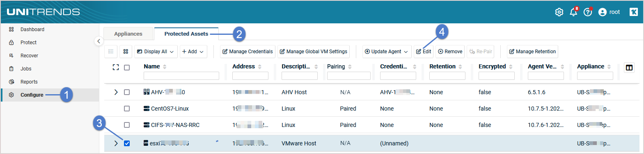644x154 pixels.
Task: Click the Agent Version filter input field
Action: [546, 76]
